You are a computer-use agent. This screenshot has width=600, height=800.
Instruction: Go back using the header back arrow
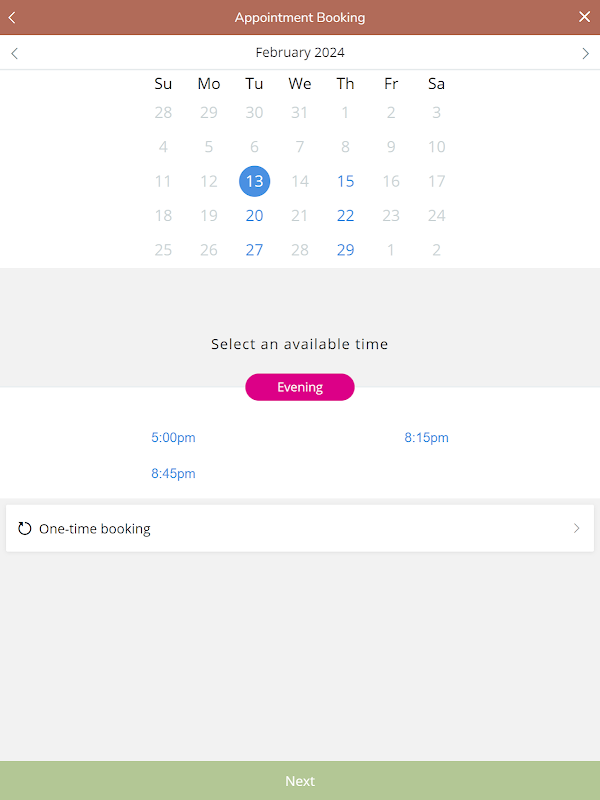tap(12, 17)
